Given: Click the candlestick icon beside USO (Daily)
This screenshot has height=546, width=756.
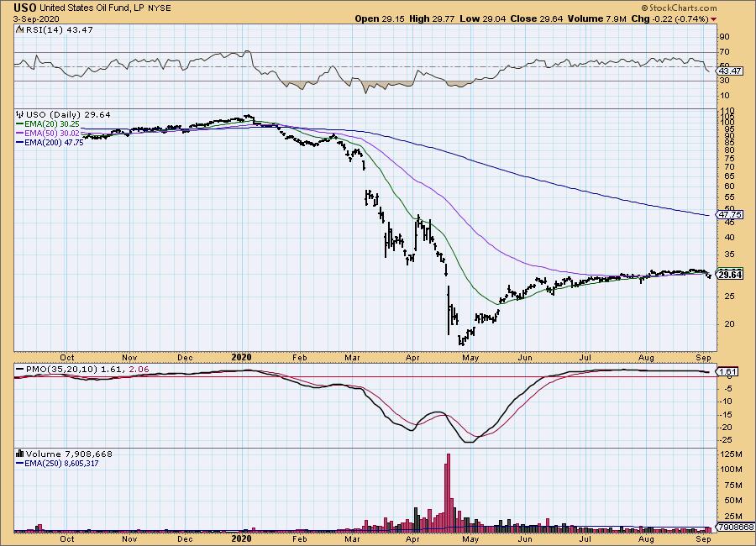Looking at the screenshot, I should 20,115.
